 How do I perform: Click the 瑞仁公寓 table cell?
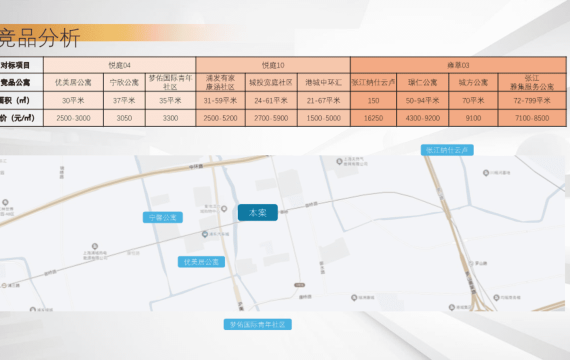pos(422,83)
